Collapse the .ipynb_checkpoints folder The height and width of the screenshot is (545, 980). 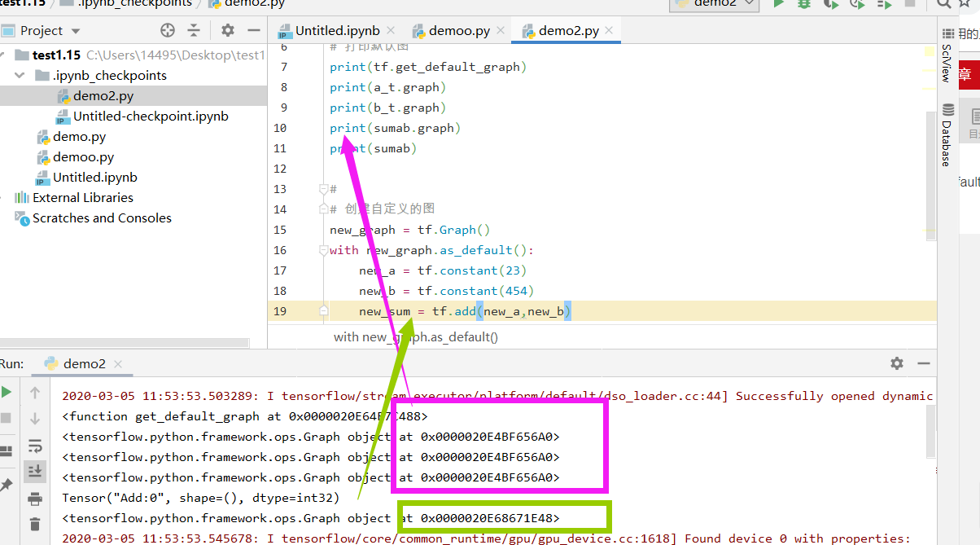coord(20,75)
